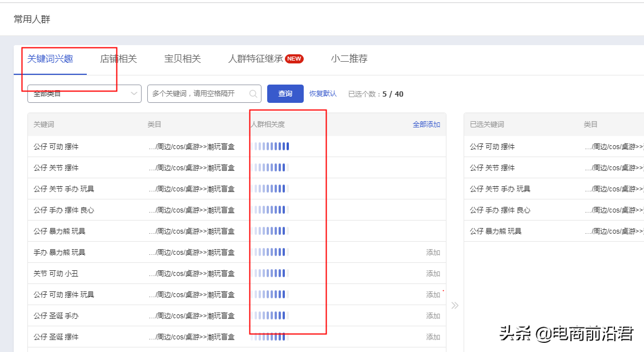644x352 pixels.
Task: Add keyword 公仔 圣诞 手办
Action: click(x=433, y=316)
